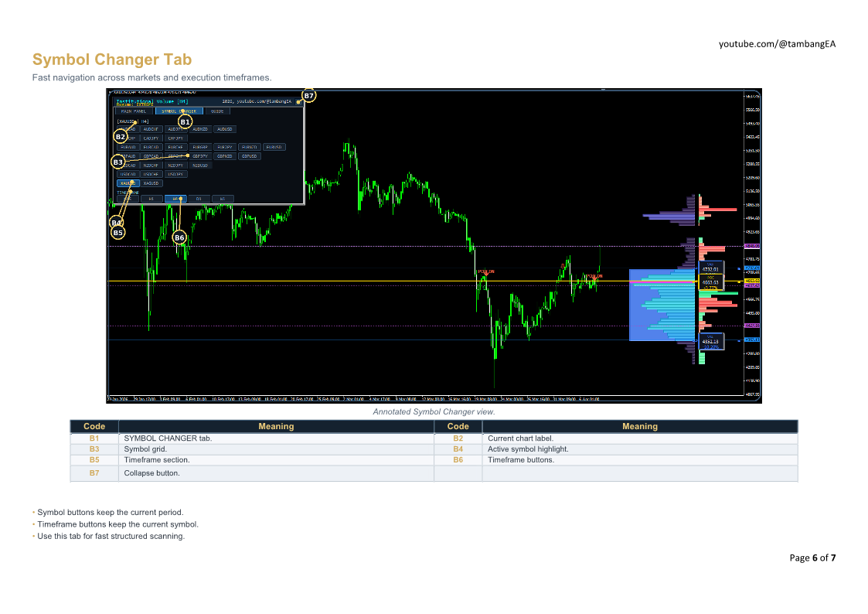Screen dimensions: 868x614
Task: Click the highlighted XAUUSD symbol button
Action: click(128, 183)
